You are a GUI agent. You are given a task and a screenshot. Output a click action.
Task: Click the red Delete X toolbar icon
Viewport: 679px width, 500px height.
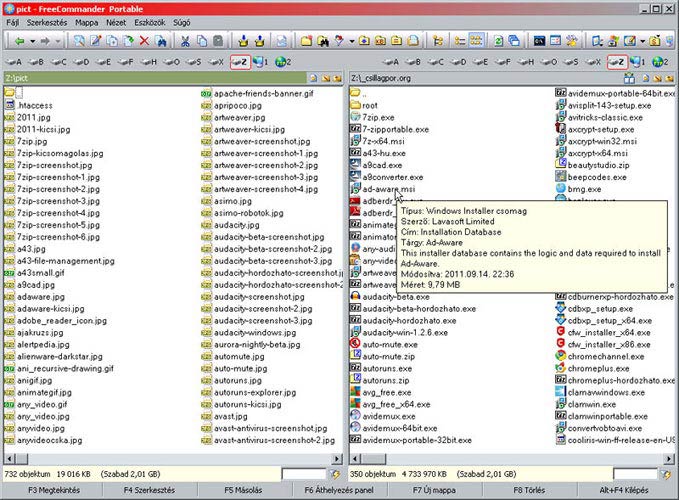(x=145, y=41)
